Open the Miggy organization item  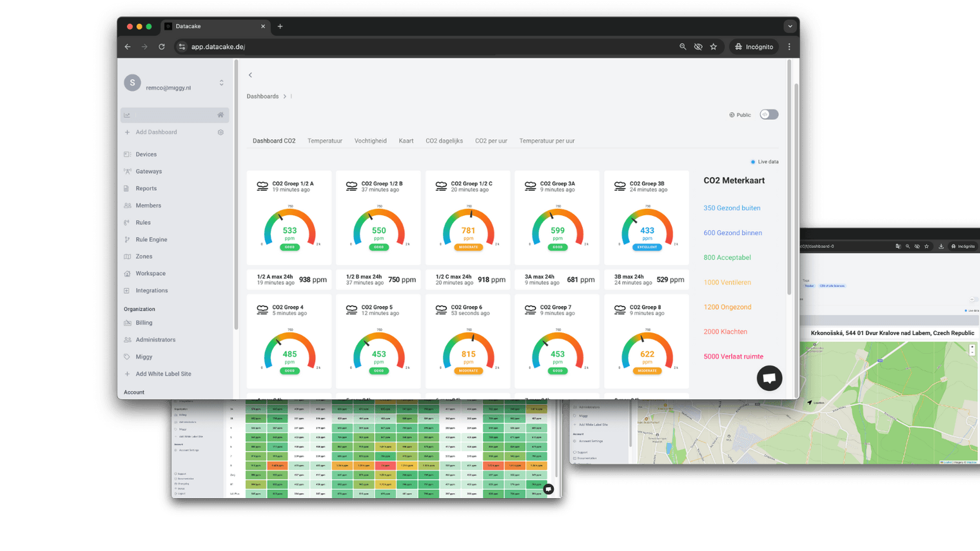pyautogui.click(x=144, y=357)
